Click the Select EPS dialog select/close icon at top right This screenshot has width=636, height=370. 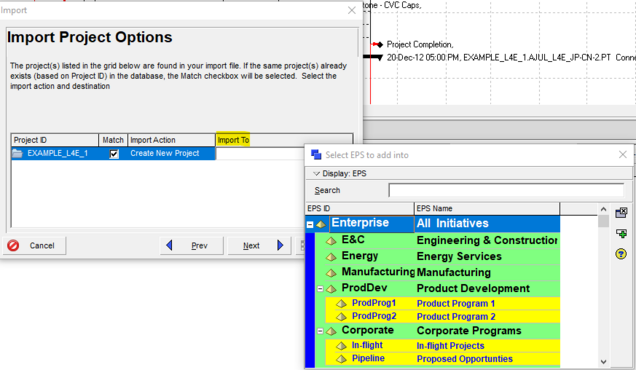(x=621, y=213)
